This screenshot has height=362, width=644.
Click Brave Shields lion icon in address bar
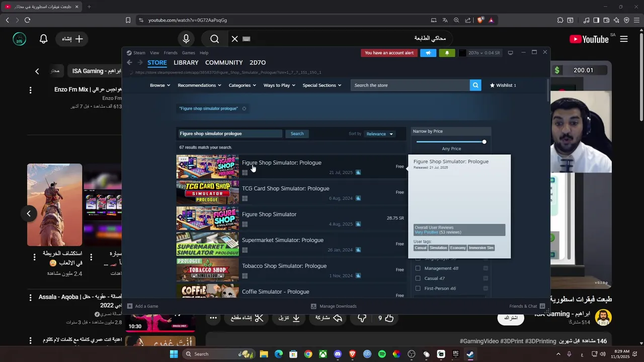click(480, 20)
